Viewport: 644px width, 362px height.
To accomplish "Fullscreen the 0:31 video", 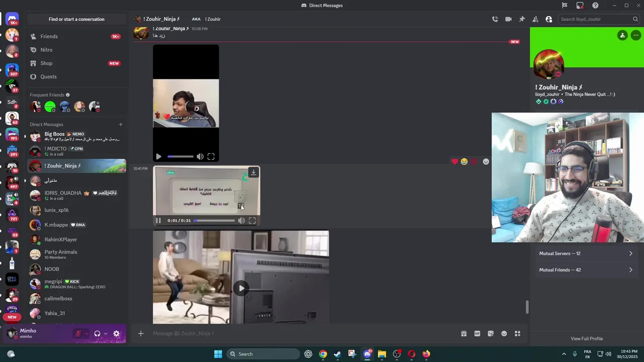I will click(253, 221).
